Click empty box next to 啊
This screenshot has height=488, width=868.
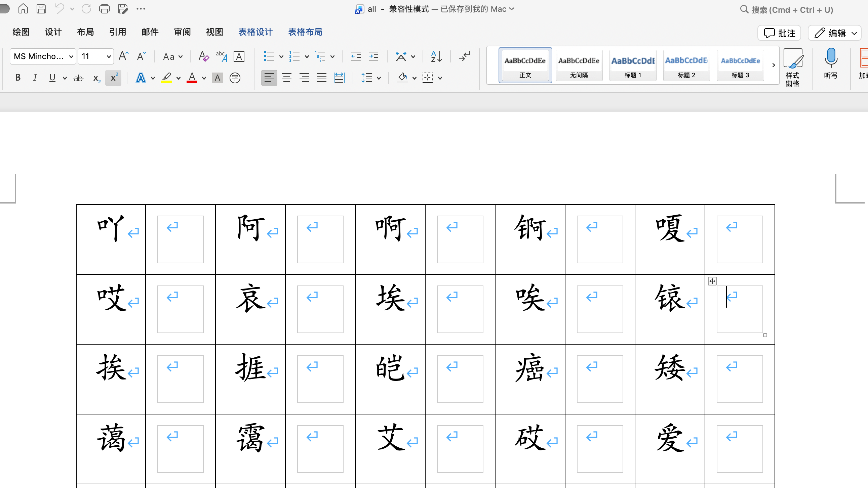[x=460, y=239]
